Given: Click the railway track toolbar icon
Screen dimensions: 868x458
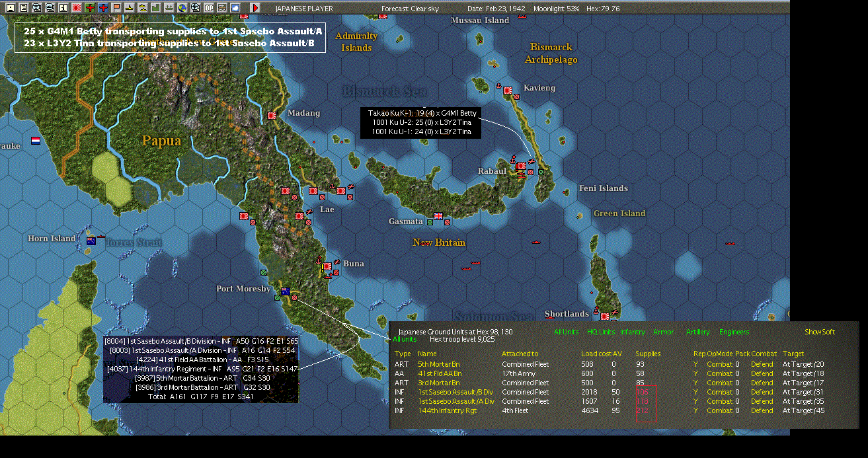Looking at the screenshot, I should pos(221,8).
